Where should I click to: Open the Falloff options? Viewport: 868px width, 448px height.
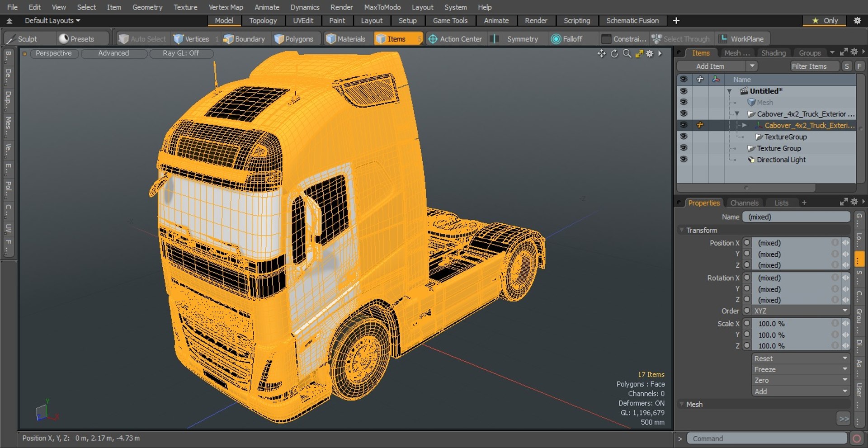coord(567,39)
